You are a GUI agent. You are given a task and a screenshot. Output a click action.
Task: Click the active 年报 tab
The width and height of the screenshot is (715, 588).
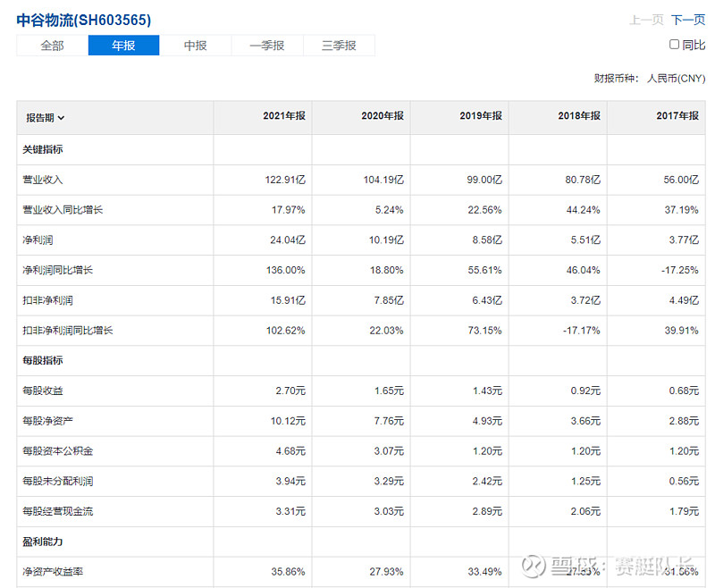pyautogui.click(x=123, y=45)
